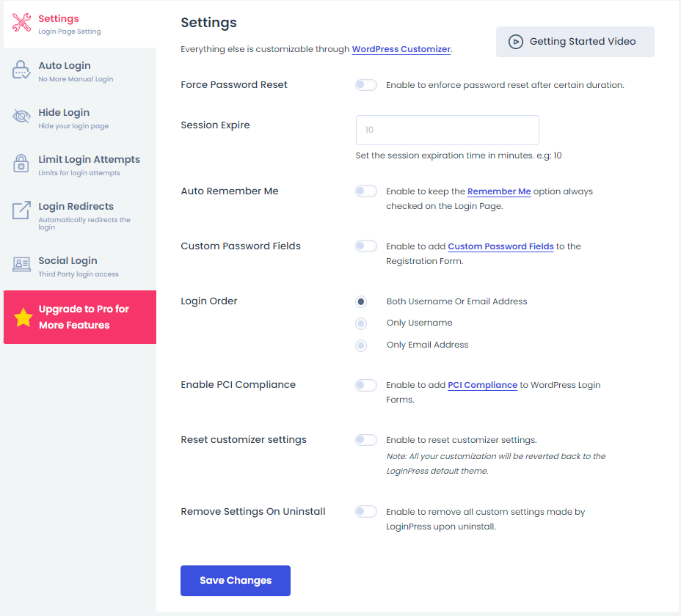The width and height of the screenshot is (681, 616).
Task: Click the Settings wrench icon in sidebar
Action: (x=21, y=23)
